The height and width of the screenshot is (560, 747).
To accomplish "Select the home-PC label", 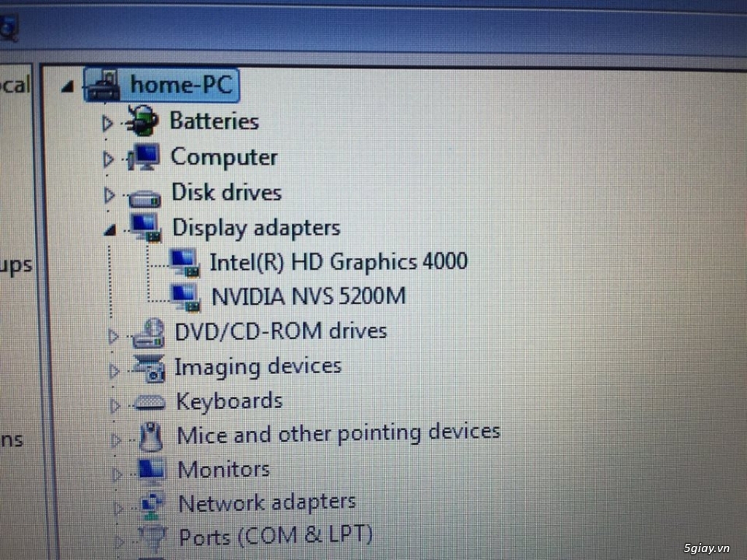I will click(x=182, y=85).
